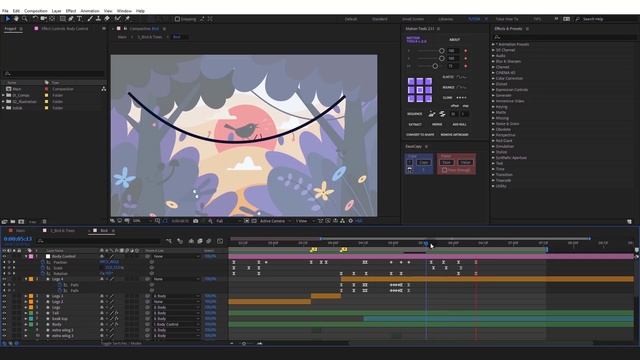Select the Clone Stamp tool
The image size is (640, 360).
[x=98, y=19]
